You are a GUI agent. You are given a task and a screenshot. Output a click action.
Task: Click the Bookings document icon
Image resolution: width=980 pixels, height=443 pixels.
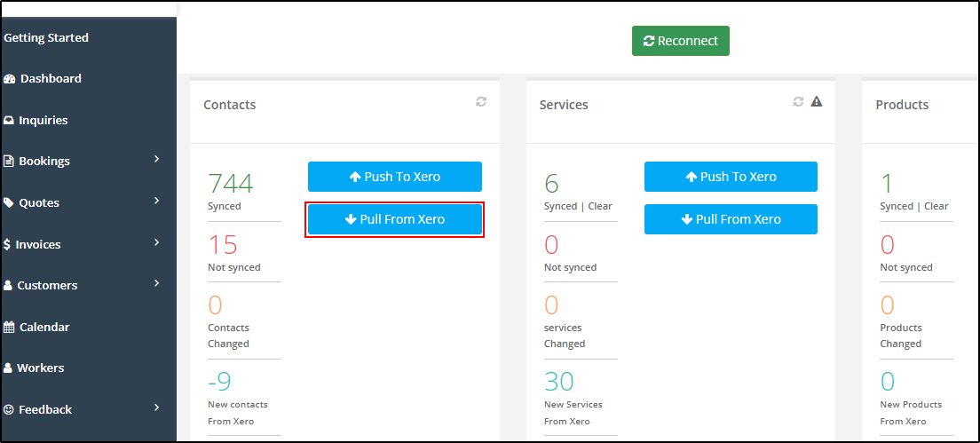9,162
